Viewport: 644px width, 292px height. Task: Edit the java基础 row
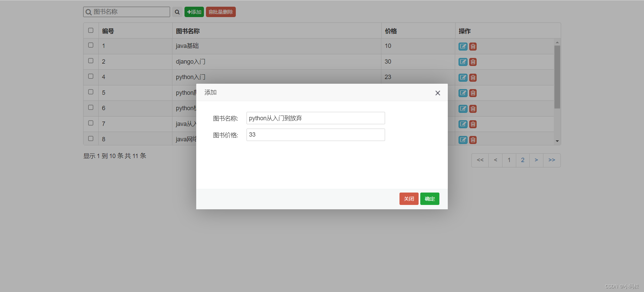pos(463,47)
